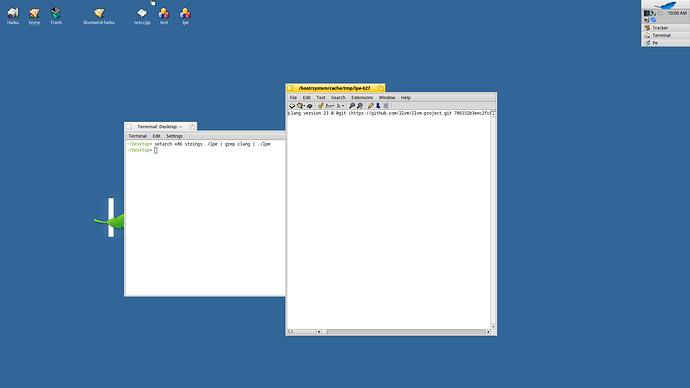Select the Haiku desktop icon
Viewport: 690px width, 388px height.
point(13,16)
